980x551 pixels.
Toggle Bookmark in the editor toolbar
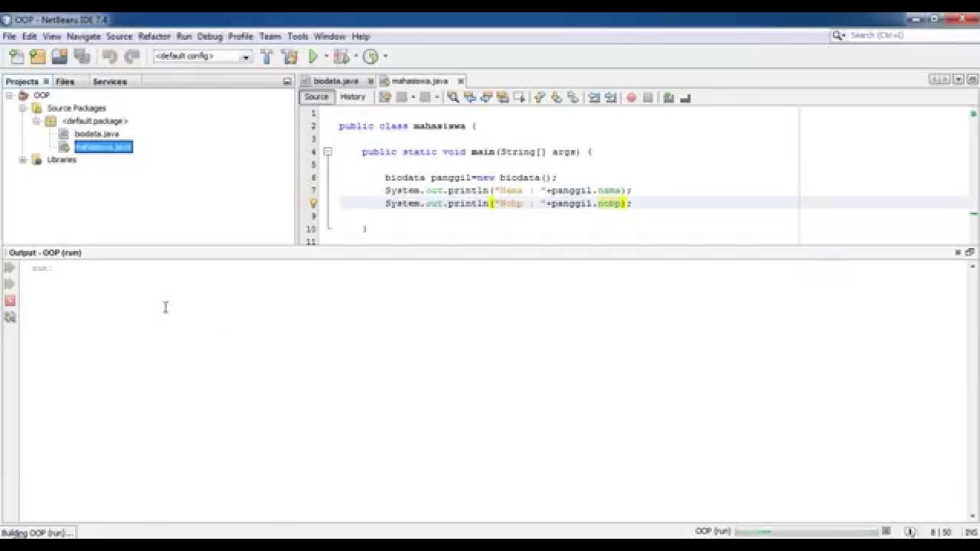point(573,97)
